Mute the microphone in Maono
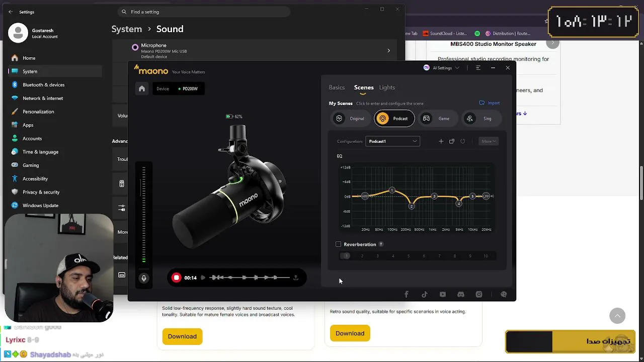644x362 pixels. tap(143, 278)
